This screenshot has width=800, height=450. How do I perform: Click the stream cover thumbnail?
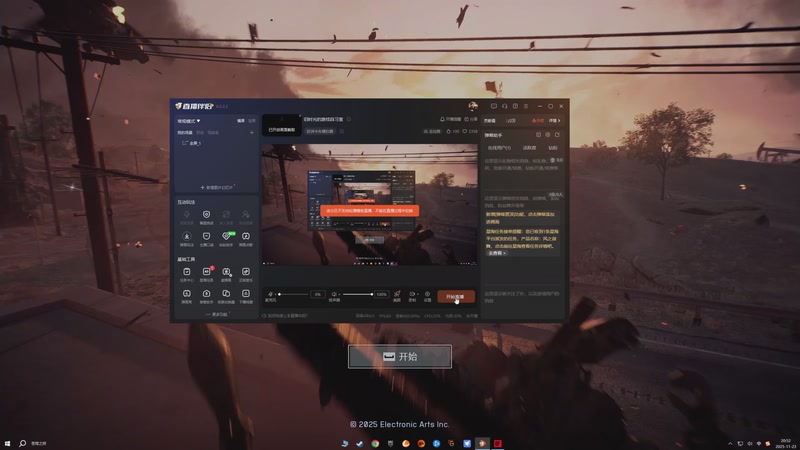(282, 125)
